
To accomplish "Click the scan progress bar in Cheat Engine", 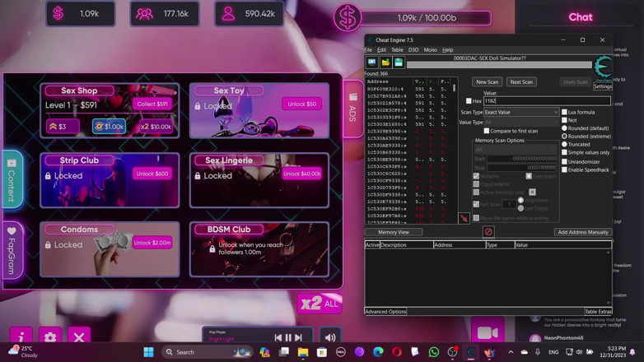I will (x=499, y=65).
